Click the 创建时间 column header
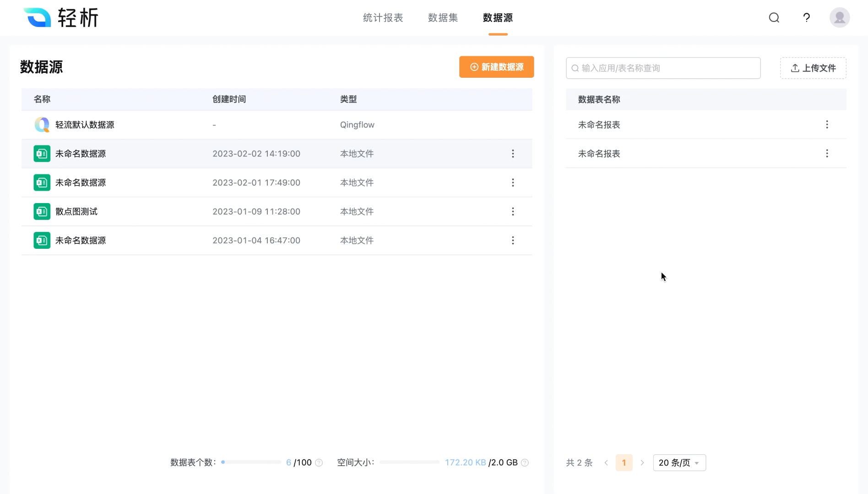 pyautogui.click(x=229, y=99)
